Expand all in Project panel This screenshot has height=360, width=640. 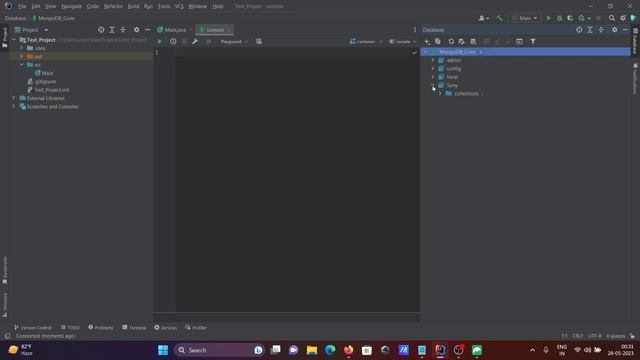[x=112, y=30]
